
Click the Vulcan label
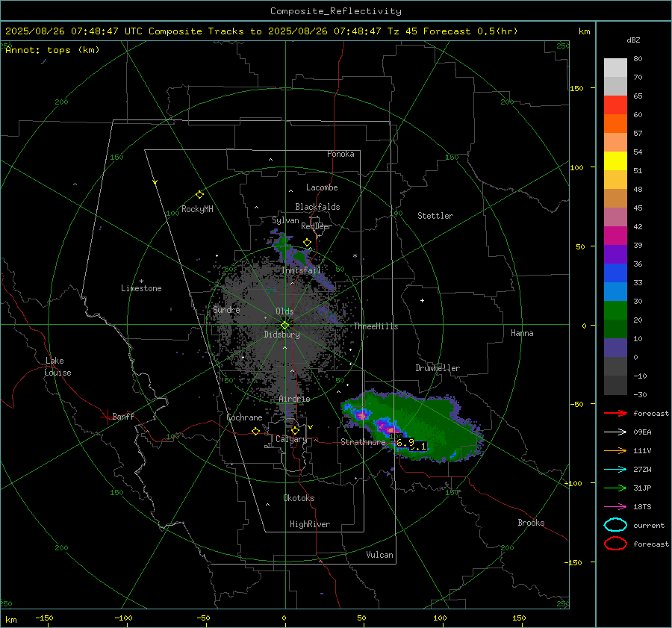379,555
